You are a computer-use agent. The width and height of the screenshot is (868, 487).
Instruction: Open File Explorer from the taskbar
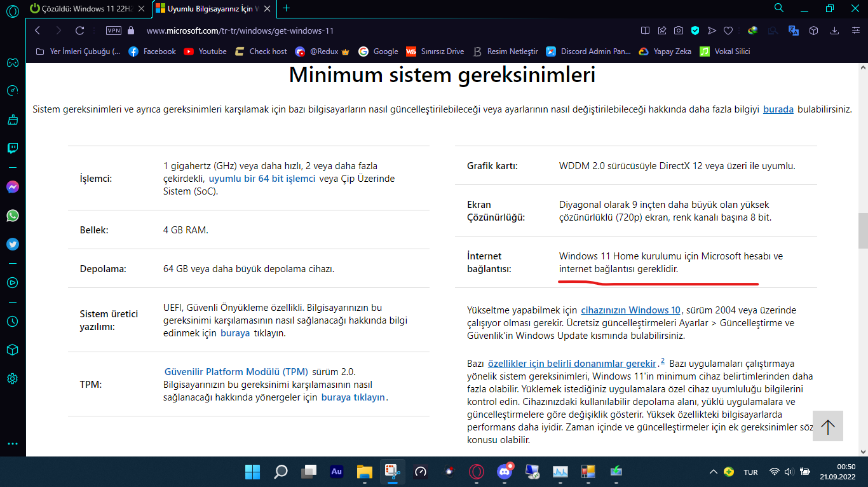click(364, 472)
